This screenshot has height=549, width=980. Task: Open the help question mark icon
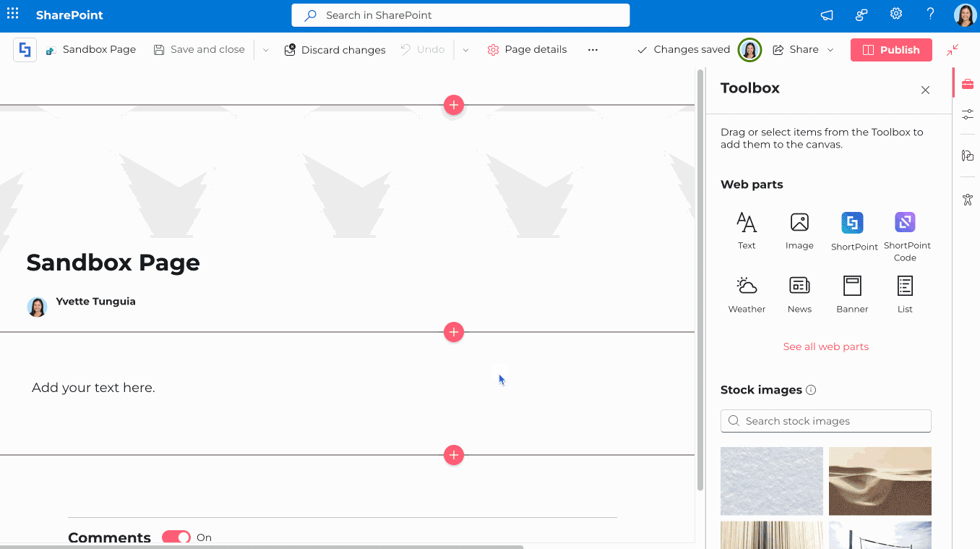coord(931,14)
